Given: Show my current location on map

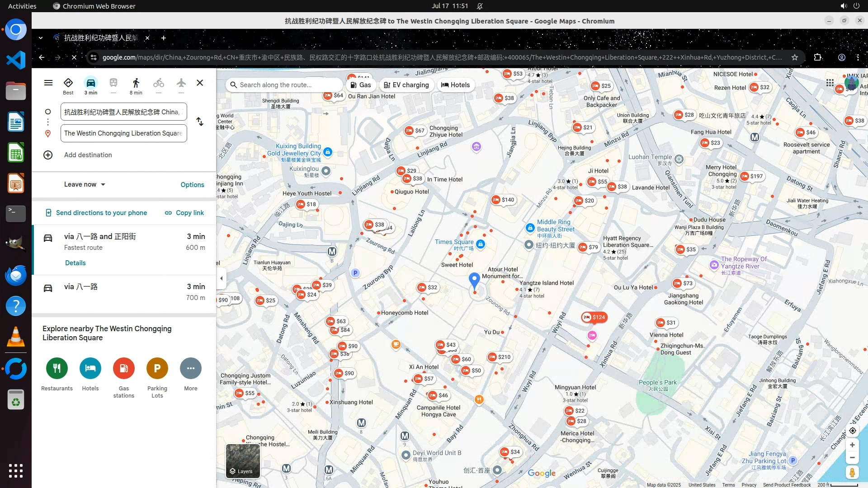Looking at the screenshot, I should pos(852,431).
